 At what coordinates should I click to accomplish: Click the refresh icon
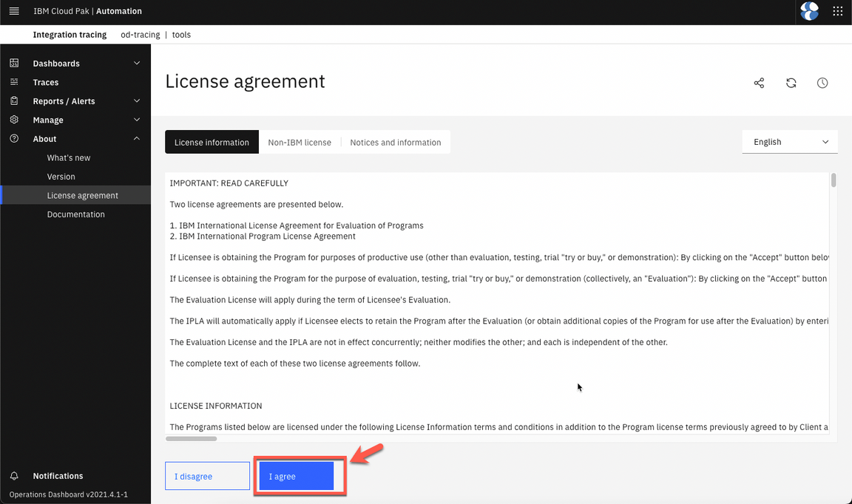[791, 84]
